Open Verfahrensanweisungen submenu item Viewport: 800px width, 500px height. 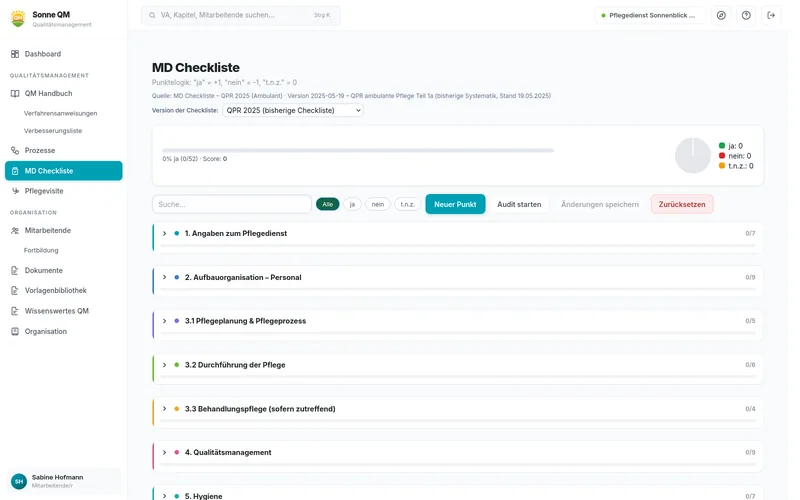[x=60, y=113]
